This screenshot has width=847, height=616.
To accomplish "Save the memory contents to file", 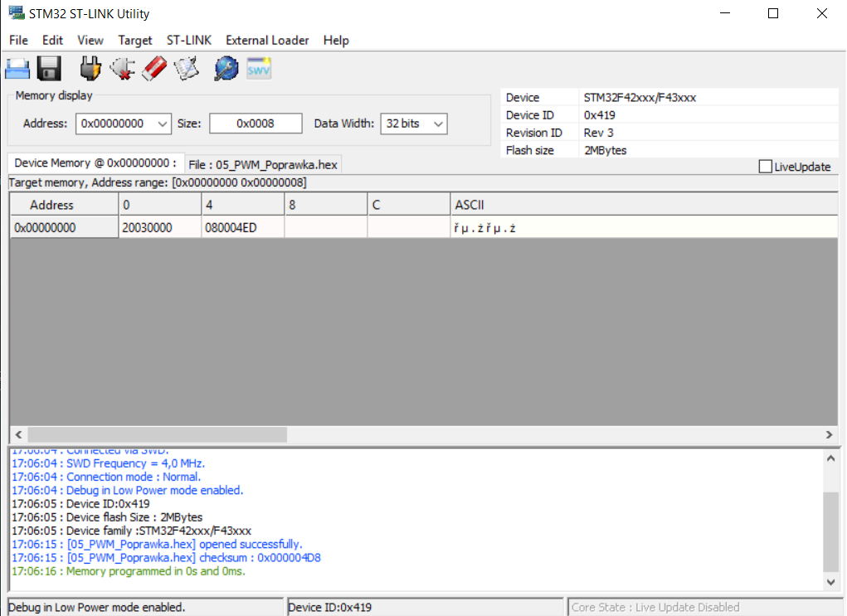I will (x=49, y=68).
